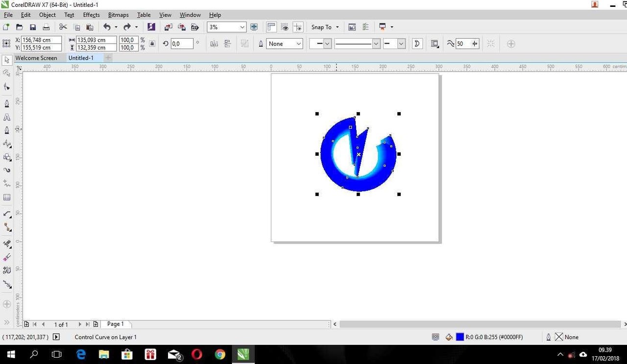Viewport: 627px width, 364px height.
Task: Cut the selection with the scissors icon
Action: click(x=63, y=27)
